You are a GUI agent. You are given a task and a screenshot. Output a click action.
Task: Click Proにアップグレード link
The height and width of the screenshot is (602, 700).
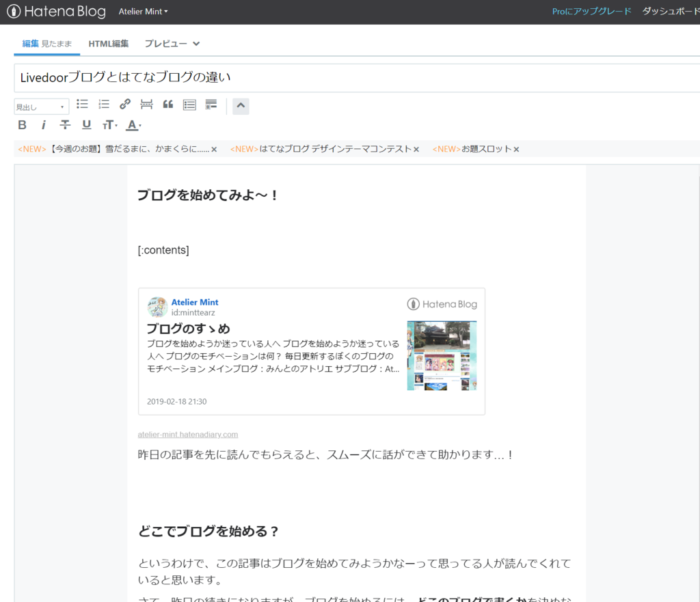coord(591,11)
